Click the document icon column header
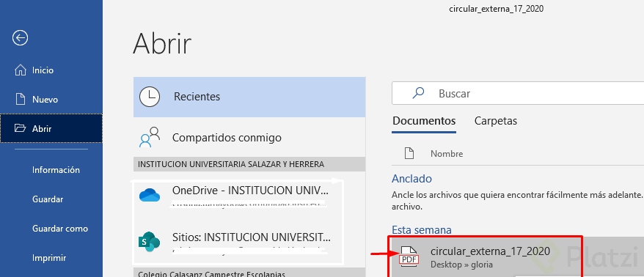Viewport: 644px width, 277px height. click(x=409, y=153)
